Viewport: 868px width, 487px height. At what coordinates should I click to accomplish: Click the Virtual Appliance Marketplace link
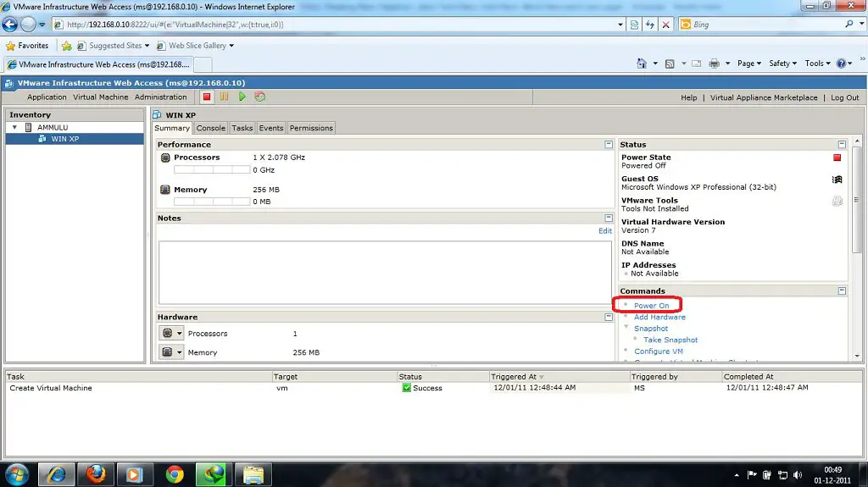(764, 97)
